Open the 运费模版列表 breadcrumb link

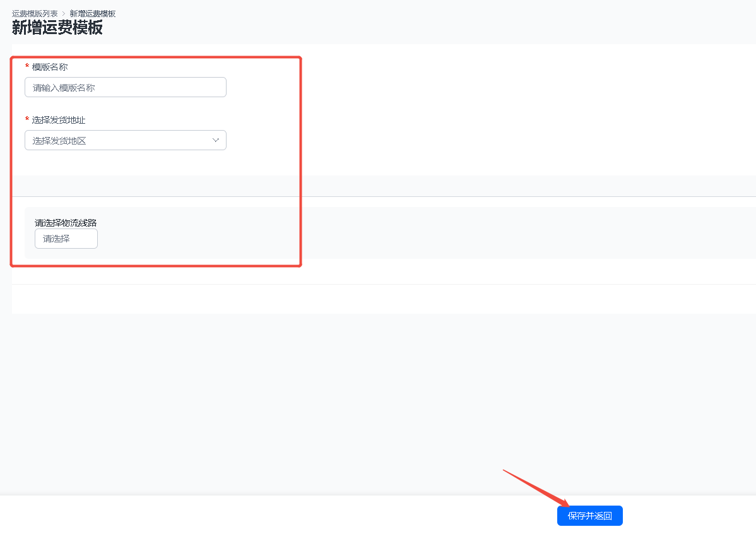click(x=35, y=13)
